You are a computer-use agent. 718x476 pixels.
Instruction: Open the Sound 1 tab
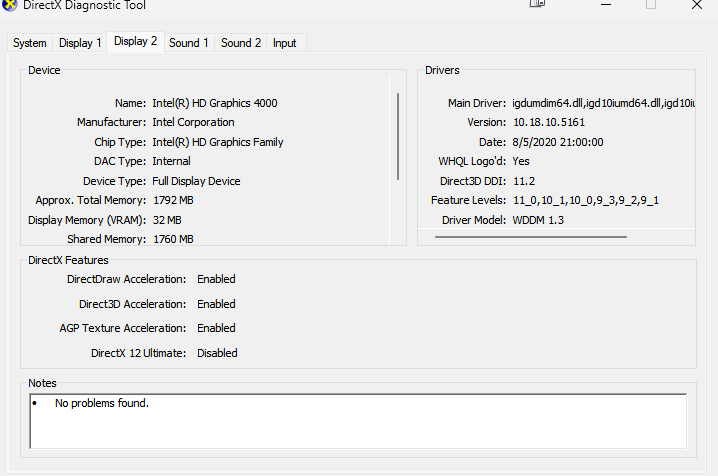189,43
